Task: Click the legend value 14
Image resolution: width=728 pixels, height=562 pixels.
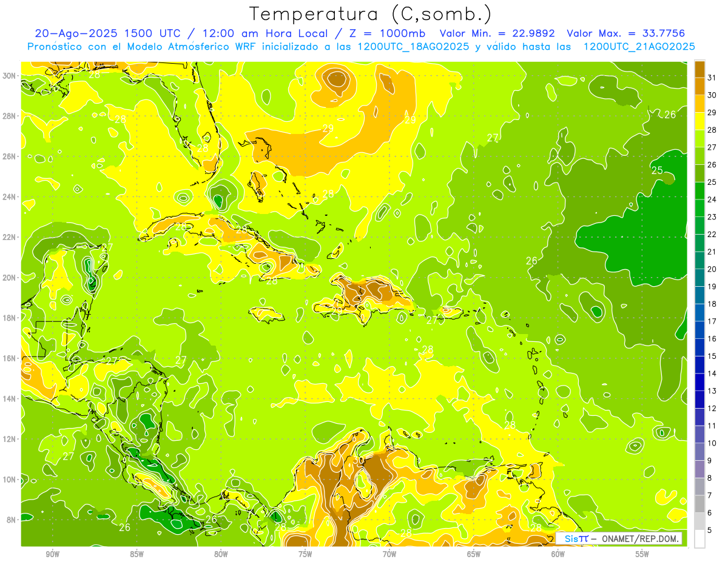Action: click(712, 373)
